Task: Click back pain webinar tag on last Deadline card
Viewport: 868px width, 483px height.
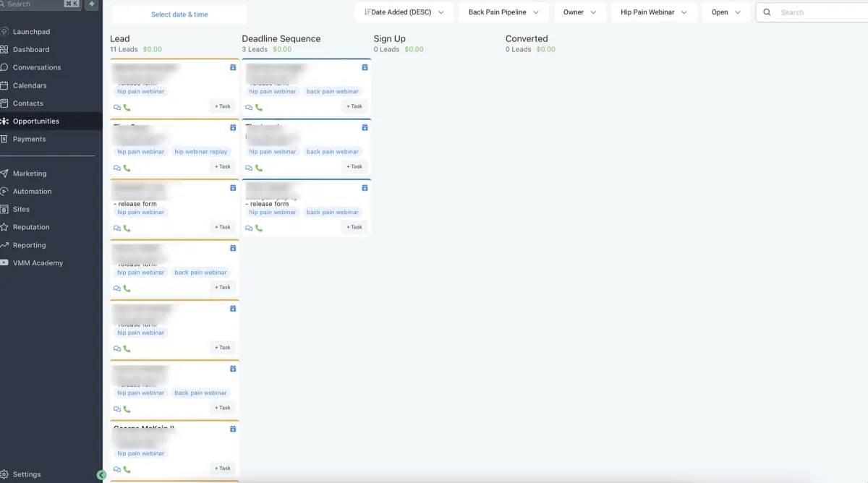Action: (x=333, y=213)
